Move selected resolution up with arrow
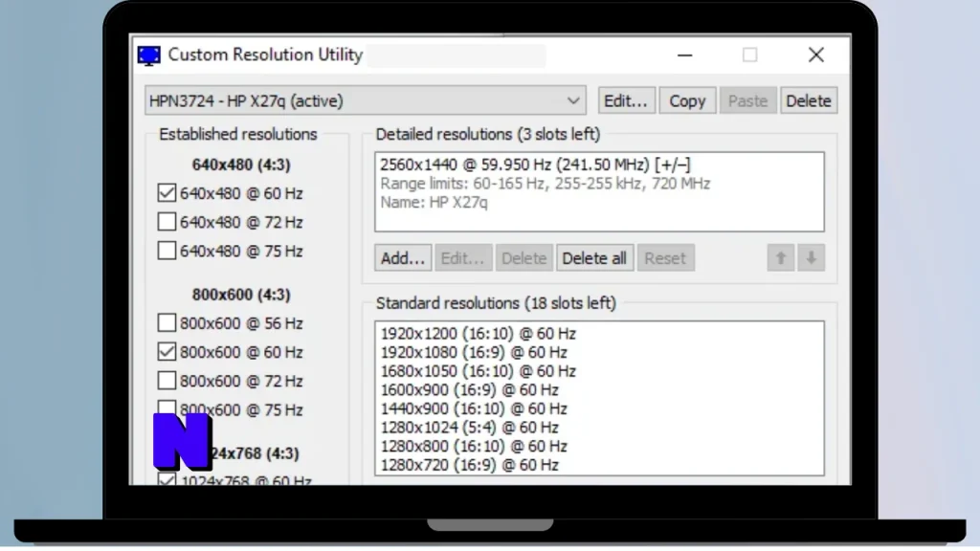 tap(781, 258)
